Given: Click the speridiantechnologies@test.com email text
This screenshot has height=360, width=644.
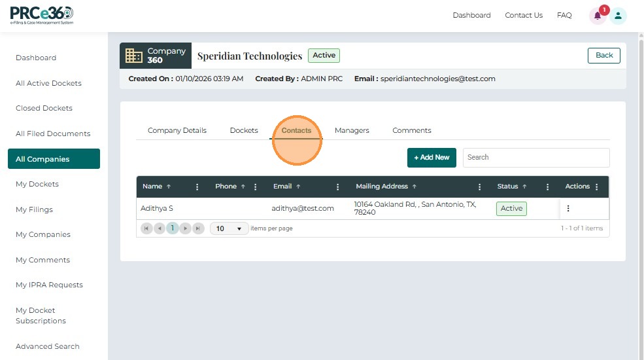Looking at the screenshot, I should (438, 79).
